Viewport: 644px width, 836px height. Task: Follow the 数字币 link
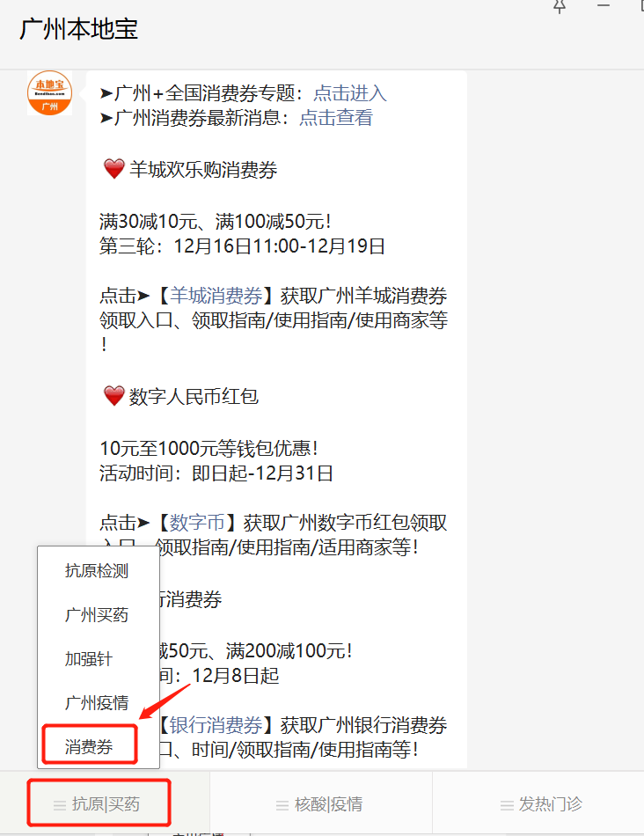[x=197, y=523]
